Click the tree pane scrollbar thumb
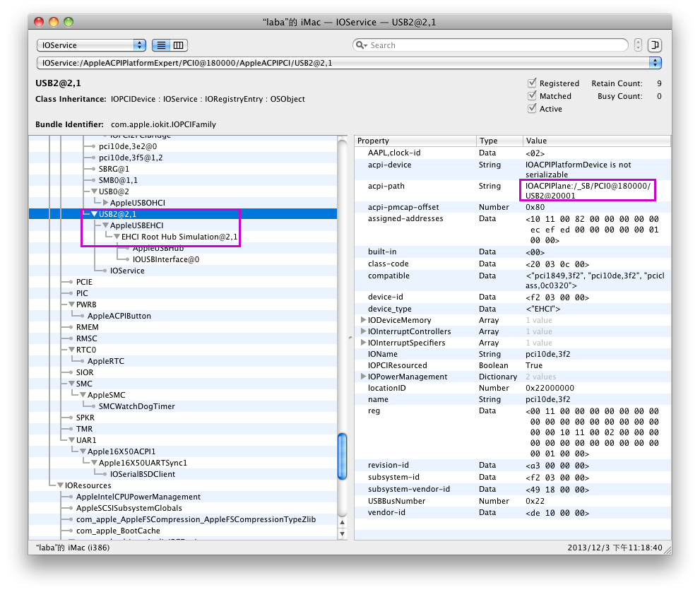This screenshot has width=700, height=597. point(343,456)
